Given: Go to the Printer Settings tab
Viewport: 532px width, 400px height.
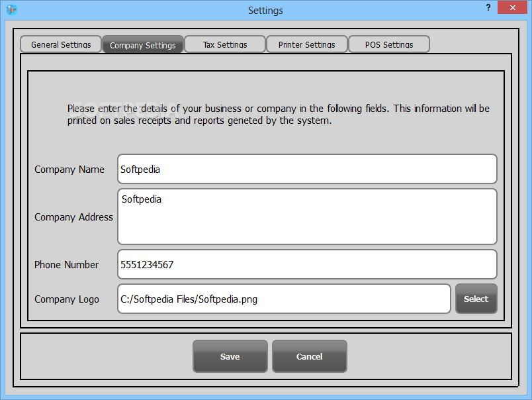Looking at the screenshot, I should 307,44.
